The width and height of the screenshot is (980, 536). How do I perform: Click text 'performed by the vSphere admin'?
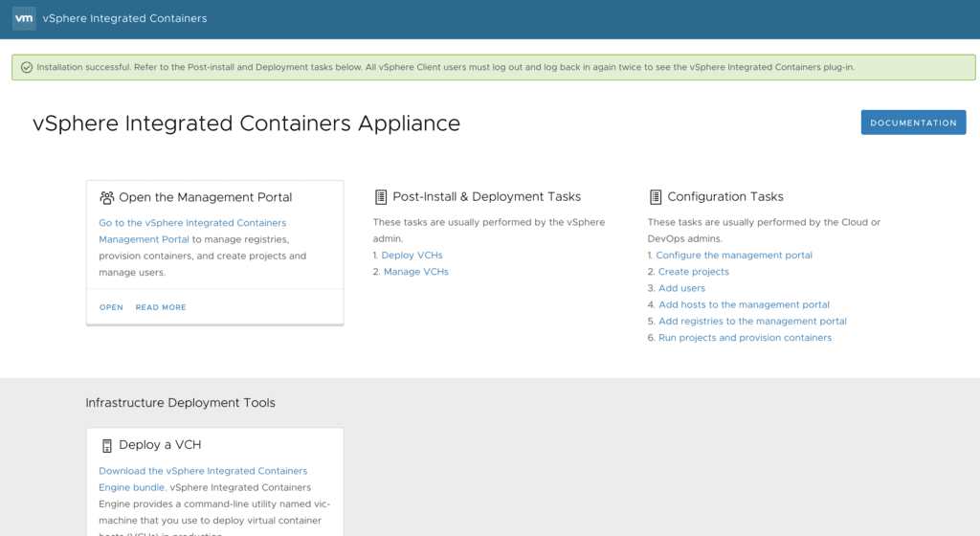click(x=489, y=230)
